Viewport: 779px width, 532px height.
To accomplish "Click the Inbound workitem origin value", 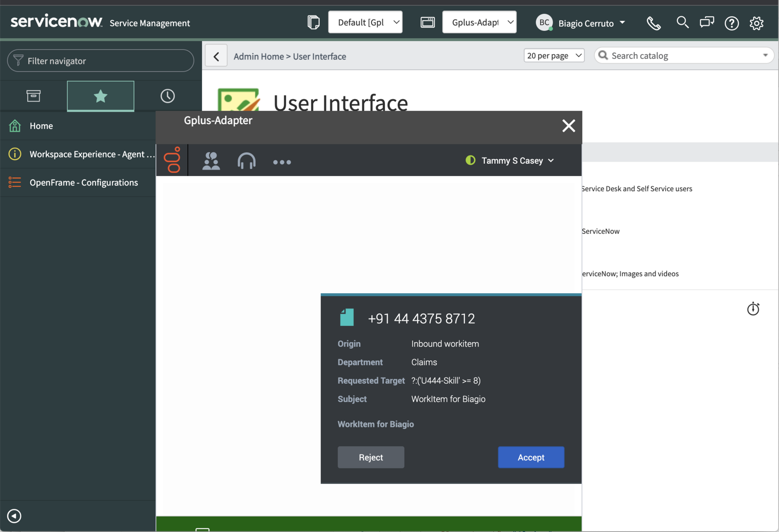I will click(x=445, y=344).
